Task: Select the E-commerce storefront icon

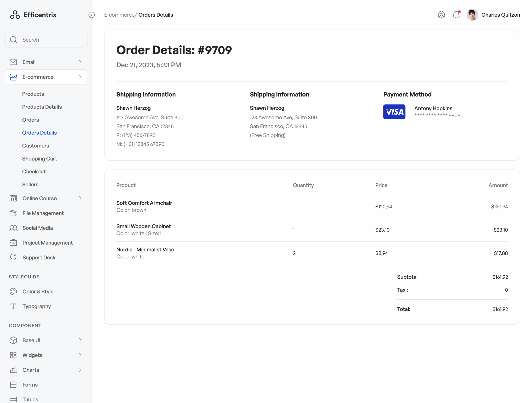Action: tap(14, 77)
